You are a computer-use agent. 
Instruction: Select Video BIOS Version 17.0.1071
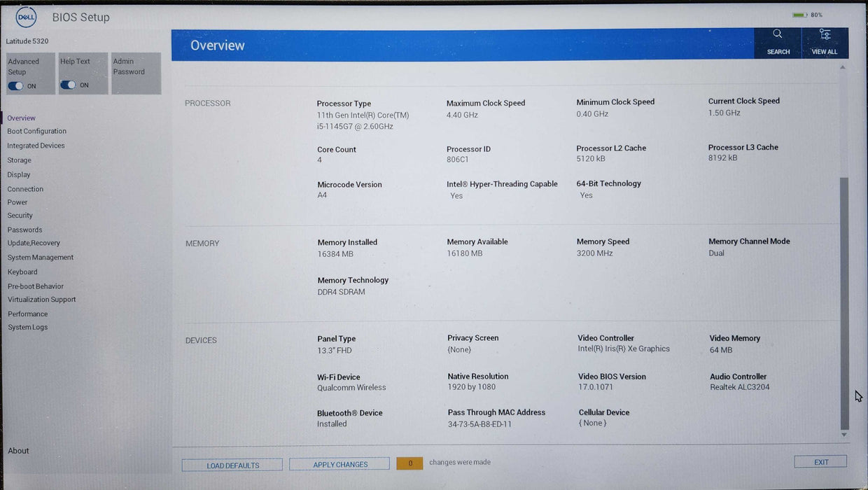pos(596,387)
